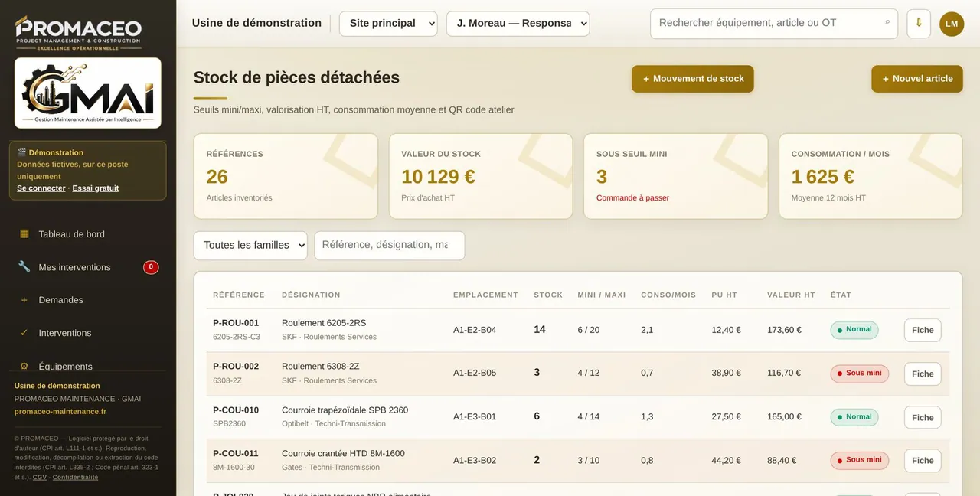Click the Nouvel article button
Viewport: 980px width, 496px height.
click(x=917, y=79)
